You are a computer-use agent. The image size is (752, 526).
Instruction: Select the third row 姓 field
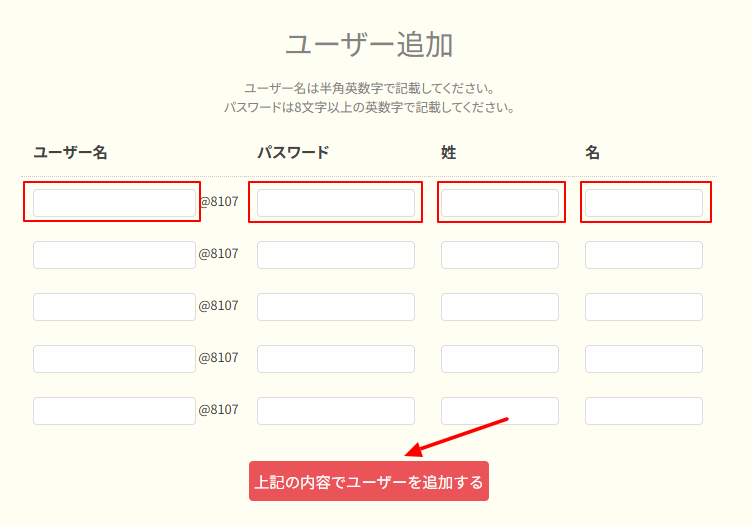499,307
